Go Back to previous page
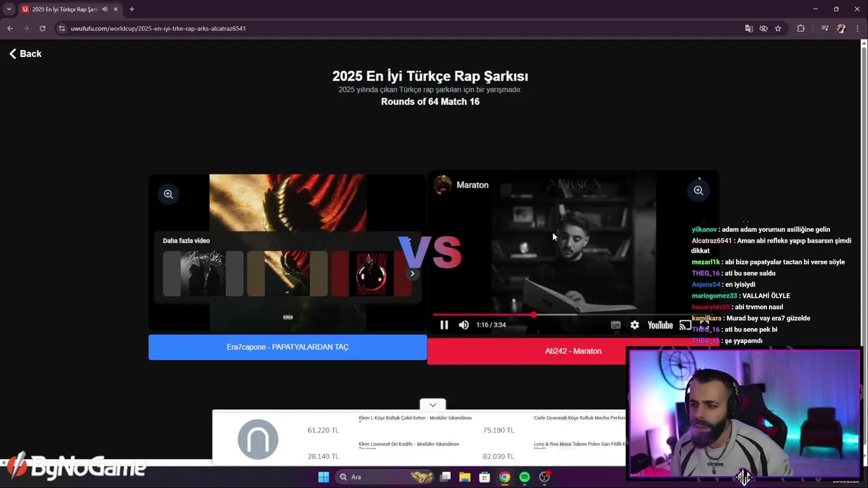 pyautogui.click(x=25, y=54)
